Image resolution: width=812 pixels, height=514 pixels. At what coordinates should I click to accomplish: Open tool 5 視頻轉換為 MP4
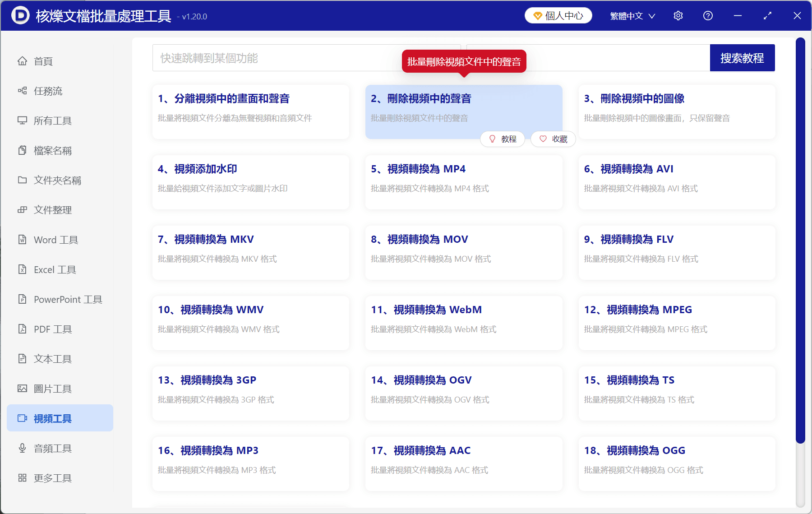click(464, 182)
